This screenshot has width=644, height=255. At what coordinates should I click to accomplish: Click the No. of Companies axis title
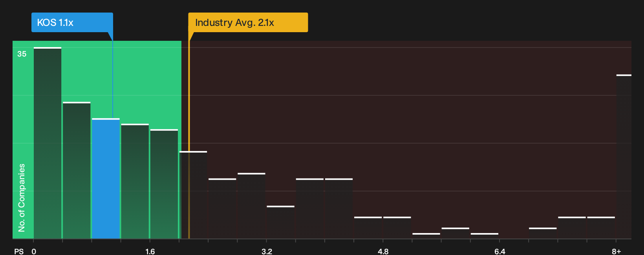(x=22, y=197)
